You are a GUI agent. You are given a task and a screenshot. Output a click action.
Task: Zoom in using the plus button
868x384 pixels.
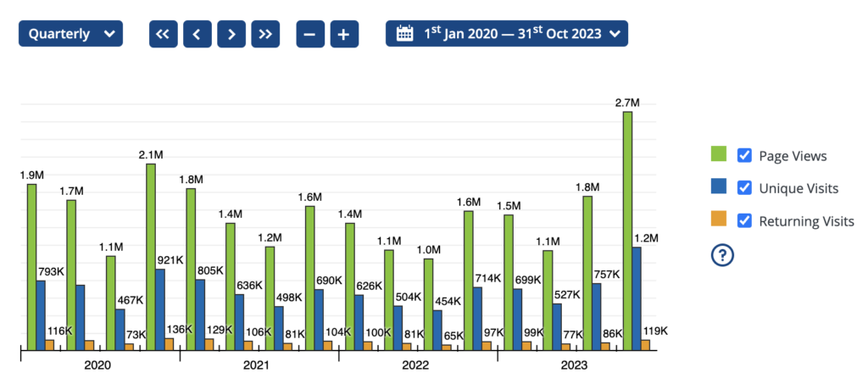point(344,34)
